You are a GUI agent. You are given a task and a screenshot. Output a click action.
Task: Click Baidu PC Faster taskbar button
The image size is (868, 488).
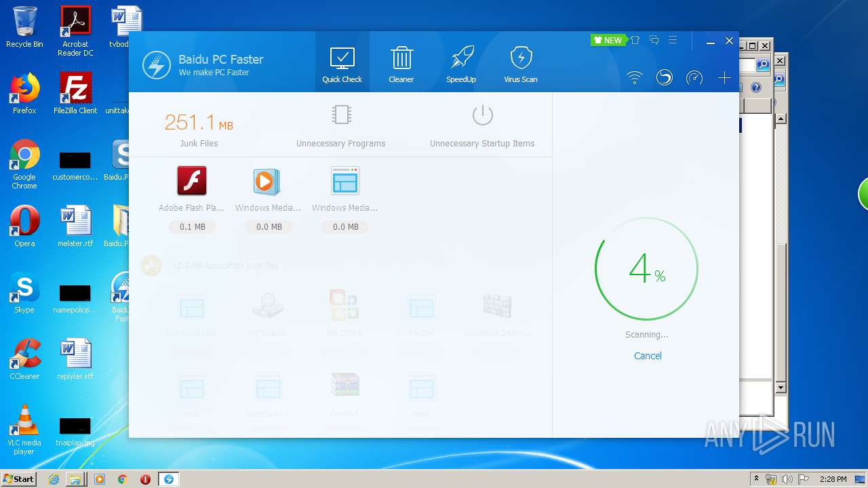pos(169,479)
